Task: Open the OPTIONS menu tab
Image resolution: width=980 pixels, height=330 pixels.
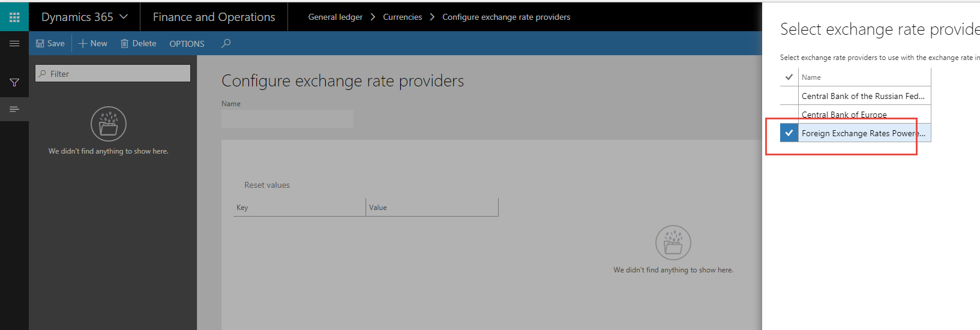Action: 187,44
